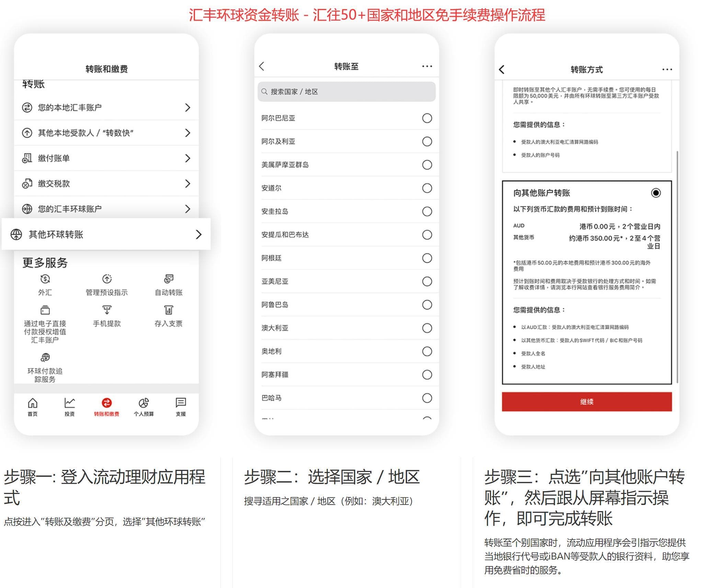701x588 pixels.
Task: Click the 向其他账户转账 heading
Action: 541,193
